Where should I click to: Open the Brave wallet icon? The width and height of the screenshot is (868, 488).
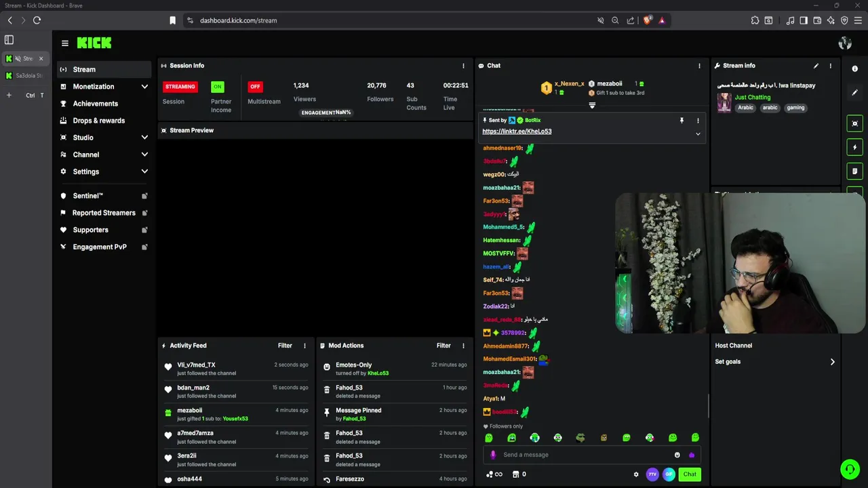817,20
